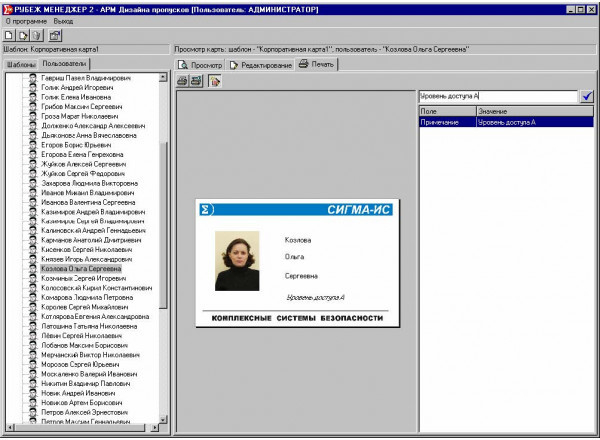Click the scroll-up arrow of user list

click(x=164, y=76)
